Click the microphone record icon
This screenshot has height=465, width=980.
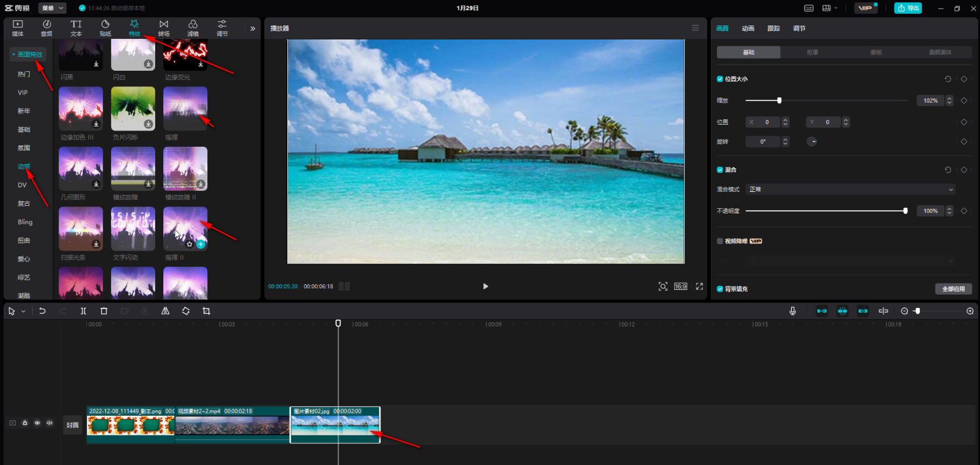click(x=792, y=311)
